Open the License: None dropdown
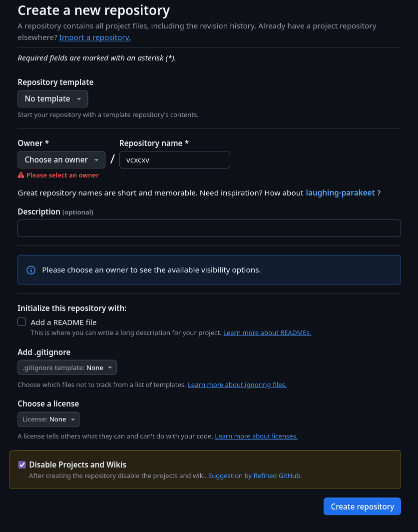Screen dimensions: 418x532 pyautogui.click(x=48, y=419)
